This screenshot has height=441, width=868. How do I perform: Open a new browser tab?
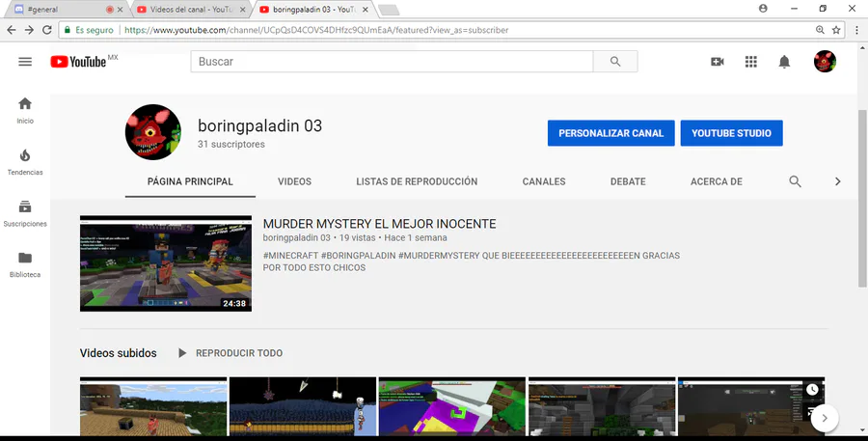click(389, 10)
